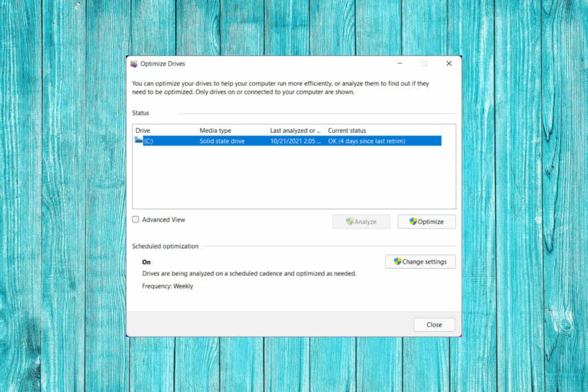Select the (C:) drive row

(265, 141)
